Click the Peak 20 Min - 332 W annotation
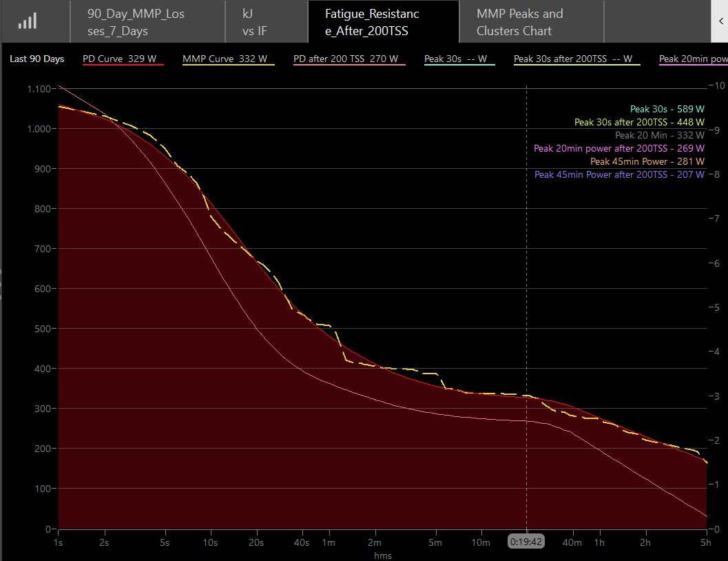 point(659,135)
